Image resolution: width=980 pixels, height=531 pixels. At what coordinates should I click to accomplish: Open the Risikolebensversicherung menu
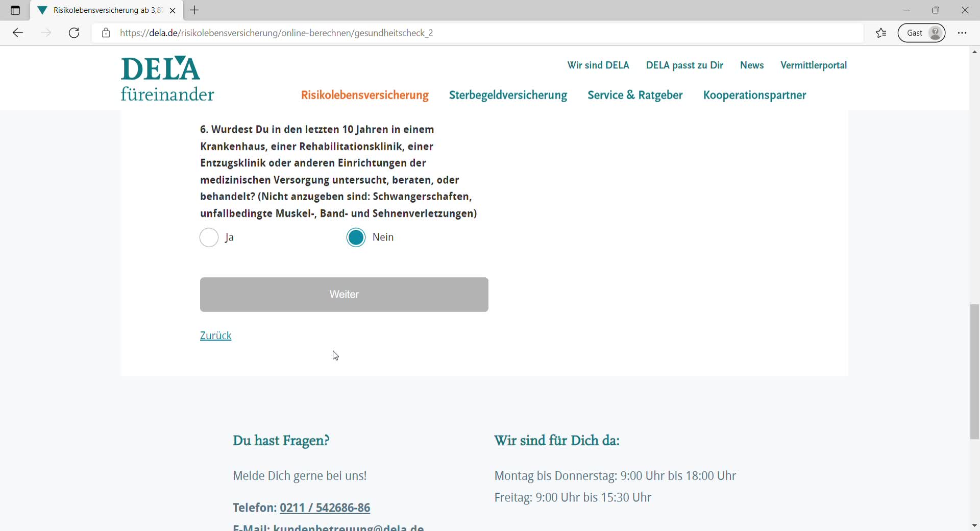point(364,95)
